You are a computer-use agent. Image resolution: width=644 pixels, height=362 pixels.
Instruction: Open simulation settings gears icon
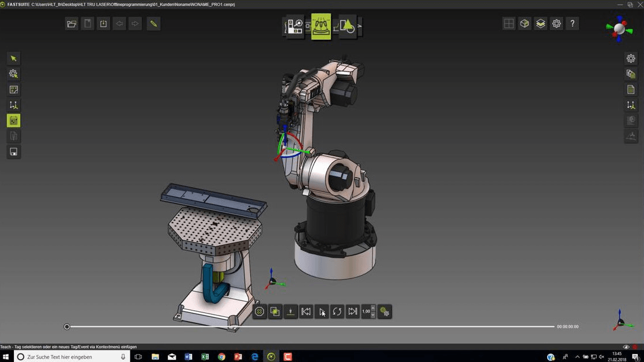tap(385, 311)
